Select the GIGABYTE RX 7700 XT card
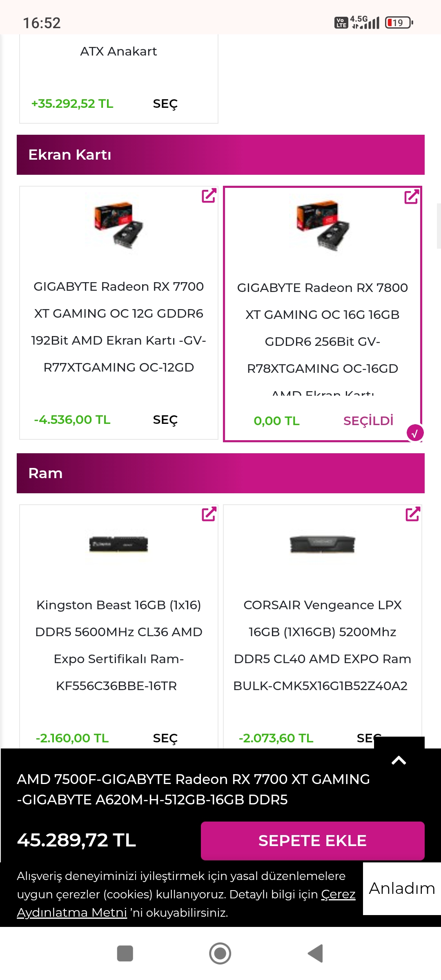Screen dimensions: 441x980 (165, 420)
